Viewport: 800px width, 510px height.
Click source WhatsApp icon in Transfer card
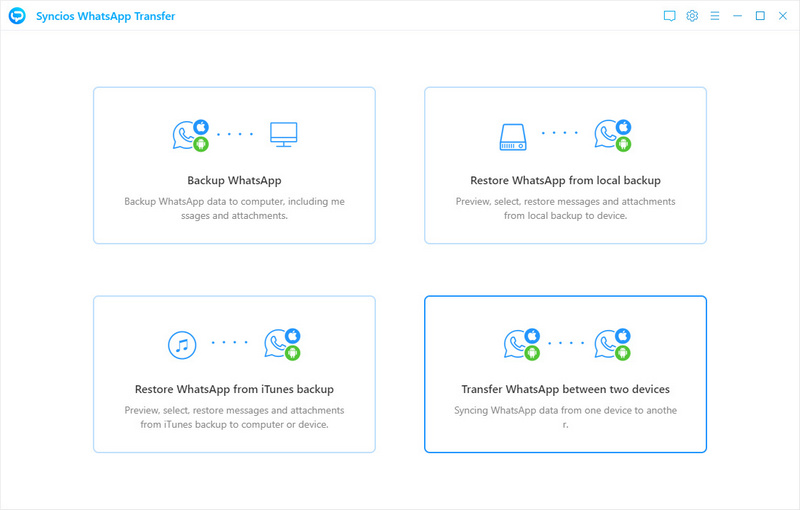coord(522,344)
